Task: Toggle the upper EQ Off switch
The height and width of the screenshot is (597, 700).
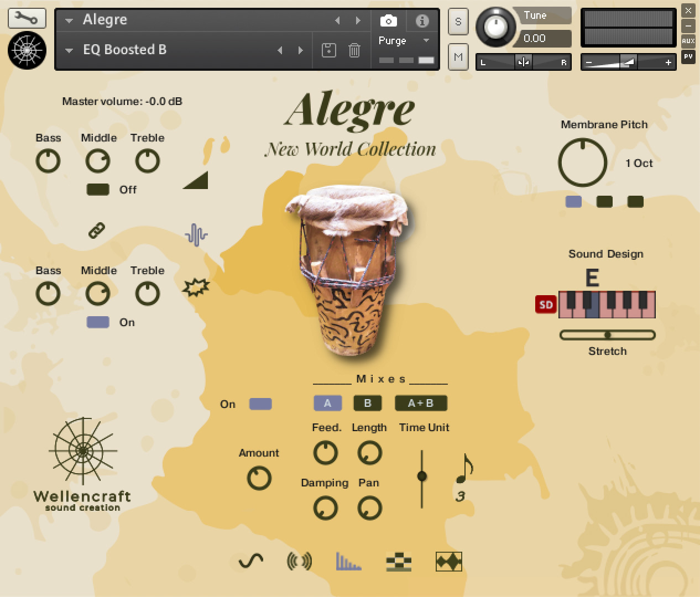Action: click(x=98, y=189)
